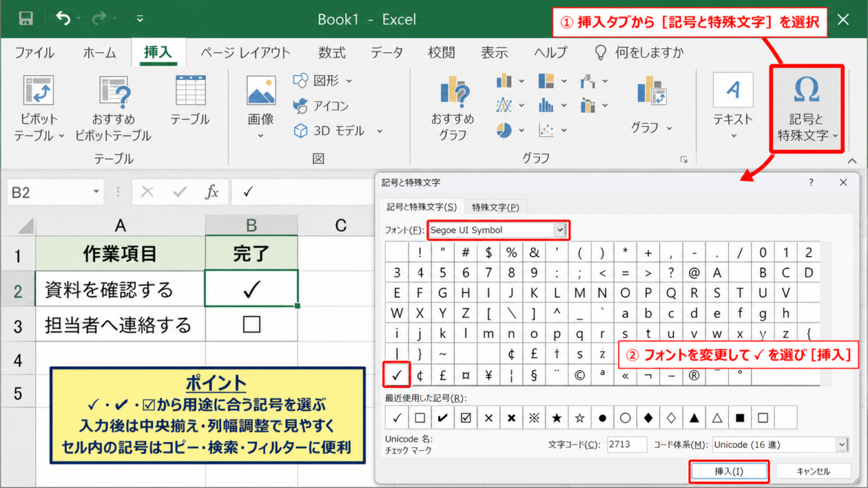The image size is (868, 488).
Task: Open the 図形 shapes dropdown
Action: [323, 81]
